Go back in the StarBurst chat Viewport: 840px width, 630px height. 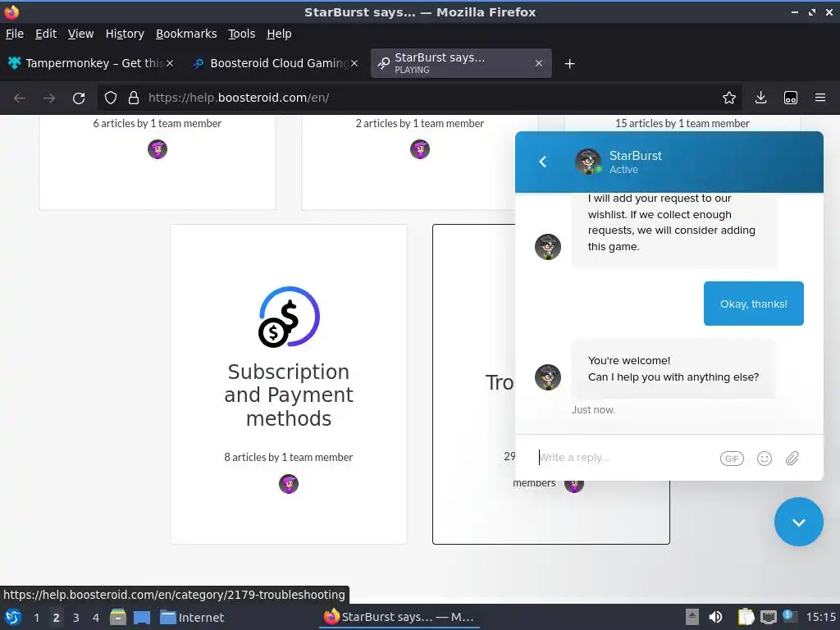[x=543, y=162]
